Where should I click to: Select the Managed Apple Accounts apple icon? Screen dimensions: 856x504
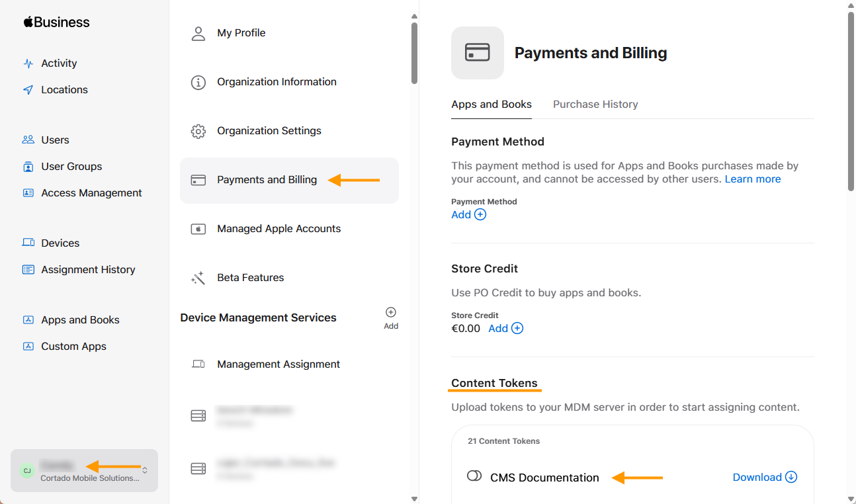[198, 228]
